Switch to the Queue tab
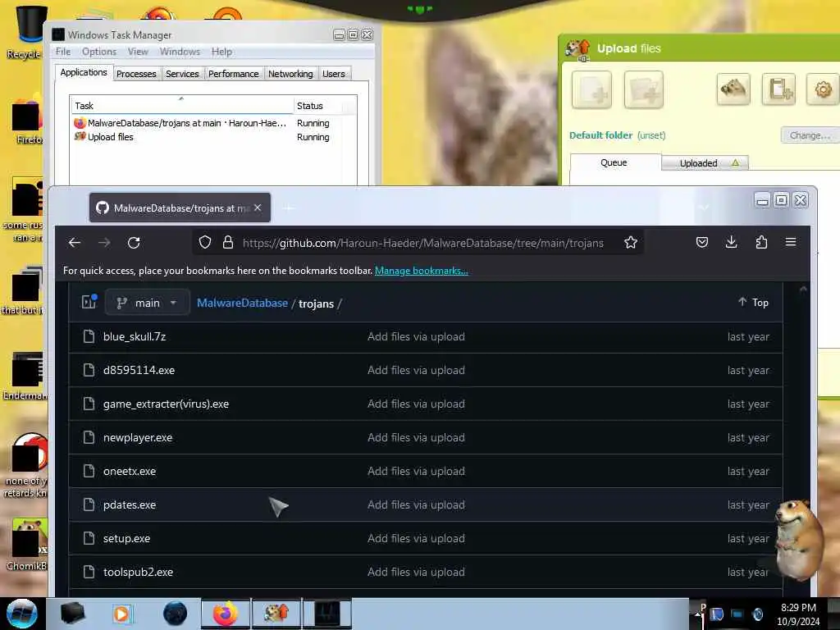The image size is (840, 630). tap(614, 162)
